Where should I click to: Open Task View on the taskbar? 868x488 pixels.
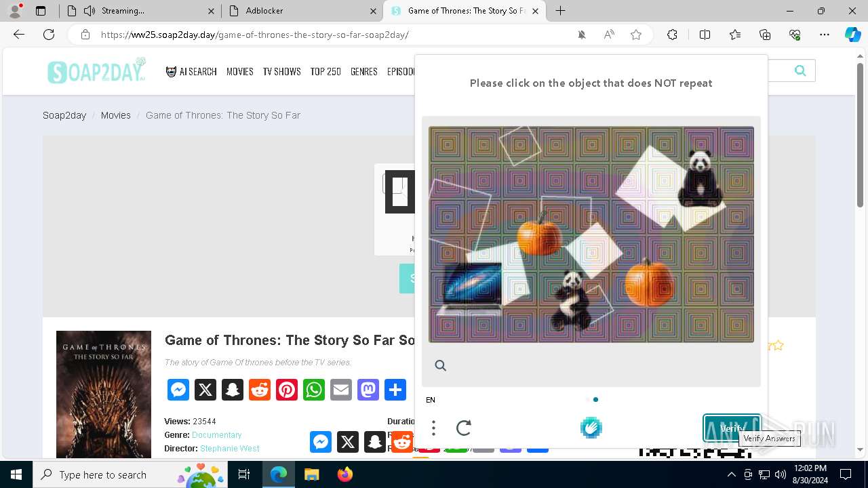coord(245,474)
